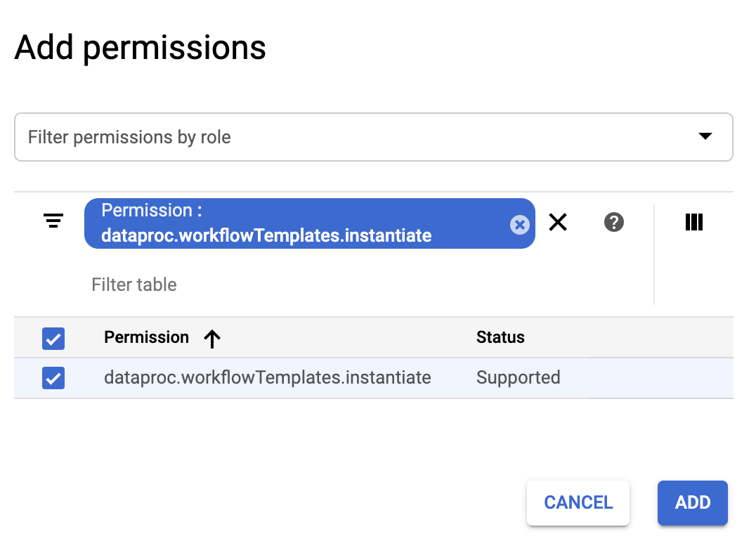Toggle the select-all header checkbox
Screen dimensions: 756x541
pyautogui.click(x=53, y=338)
